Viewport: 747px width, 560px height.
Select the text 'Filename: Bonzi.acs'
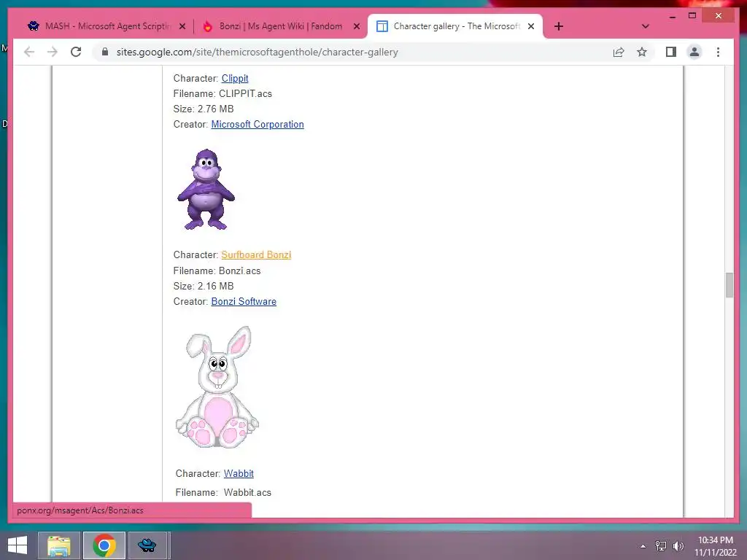[217, 271]
